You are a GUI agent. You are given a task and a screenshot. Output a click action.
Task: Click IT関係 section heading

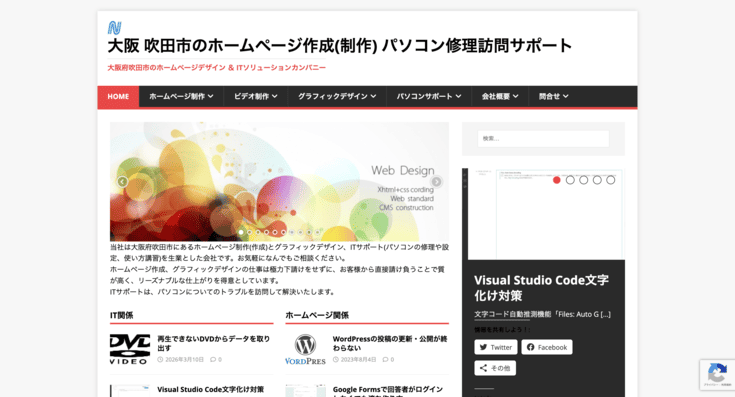click(x=121, y=315)
